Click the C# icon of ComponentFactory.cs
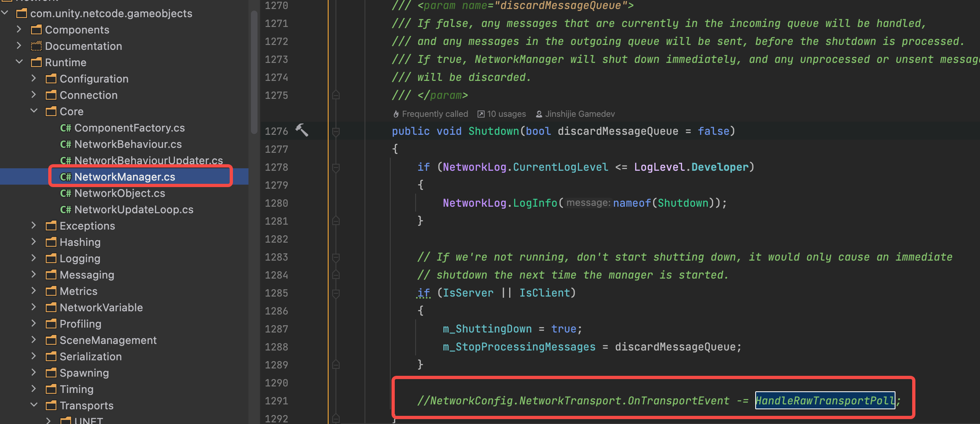The width and height of the screenshot is (980, 424). point(65,128)
